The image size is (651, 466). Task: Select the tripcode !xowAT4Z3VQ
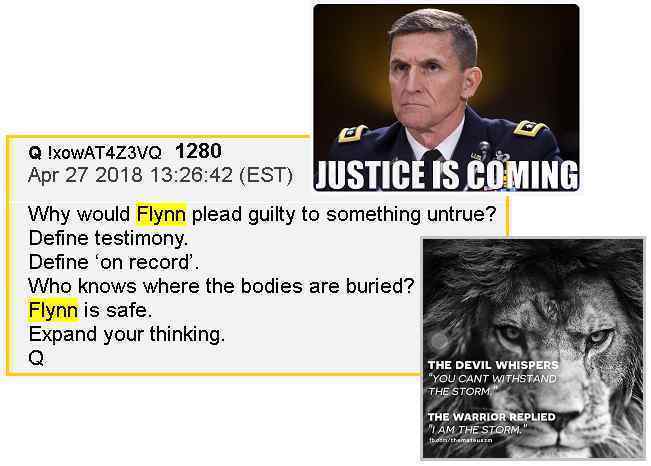tap(105, 153)
